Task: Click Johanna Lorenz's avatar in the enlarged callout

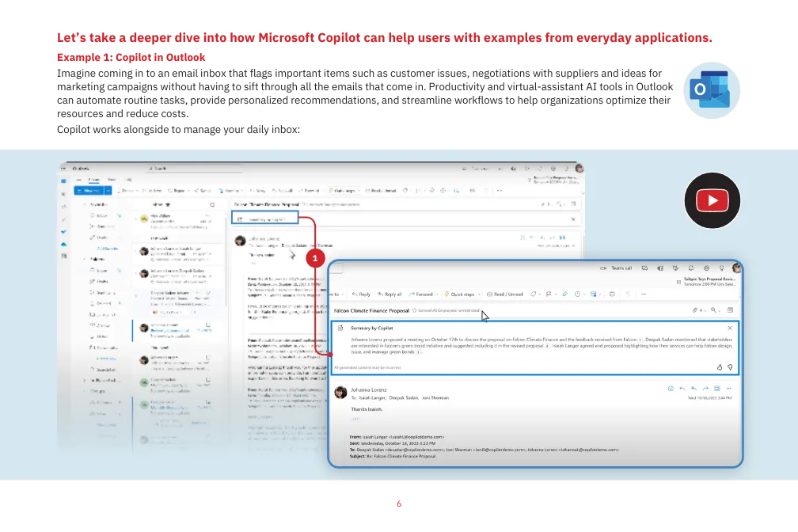Action: click(340, 392)
